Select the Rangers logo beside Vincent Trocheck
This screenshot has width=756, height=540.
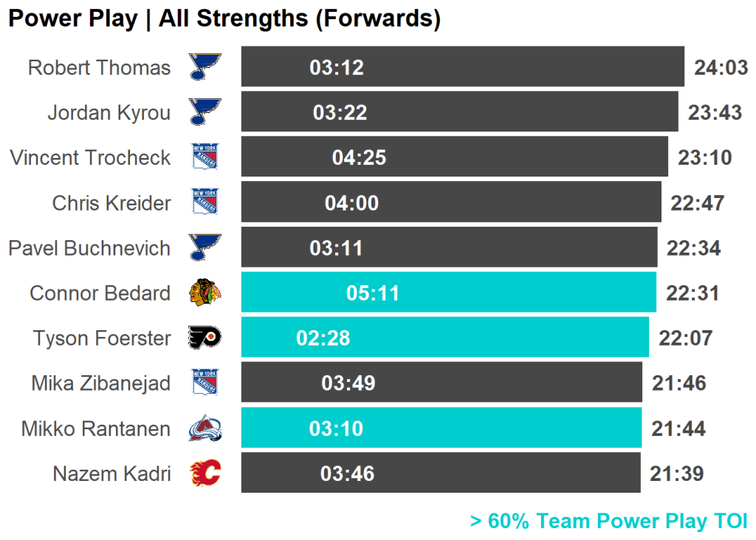click(205, 157)
